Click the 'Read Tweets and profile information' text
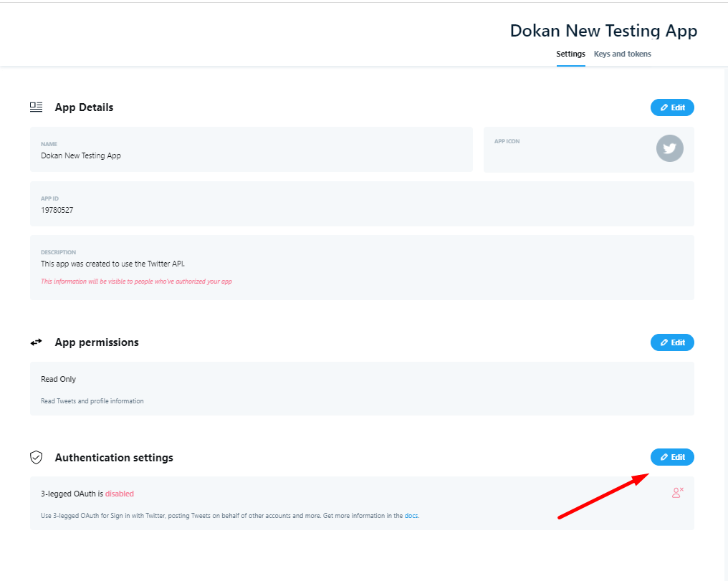This screenshot has width=728, height=581. pyautogui.click(x=92, y=401)
